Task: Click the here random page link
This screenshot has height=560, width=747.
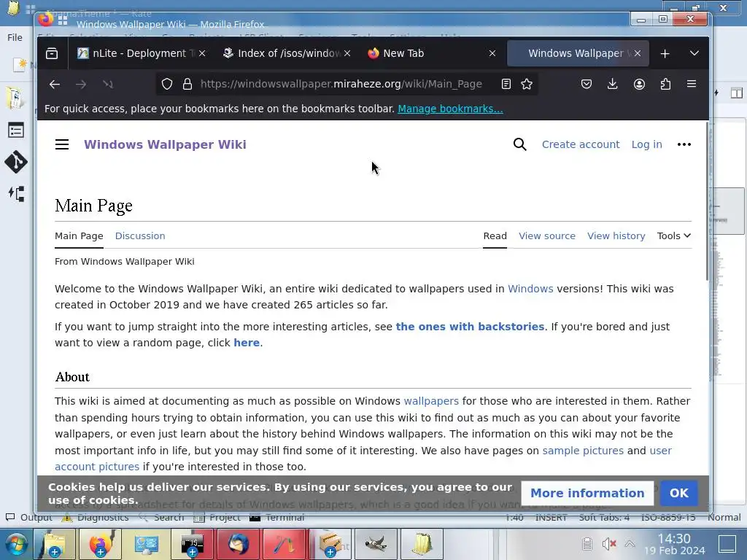Action: point(247,343)
